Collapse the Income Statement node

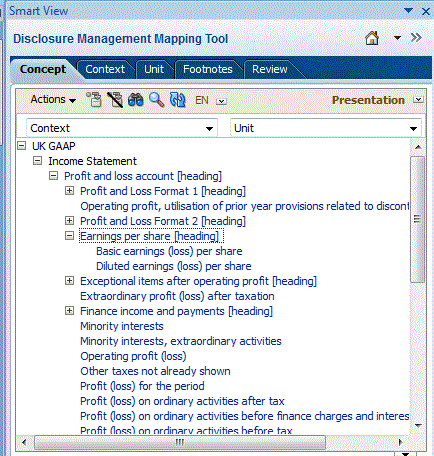tap(38, 161)
